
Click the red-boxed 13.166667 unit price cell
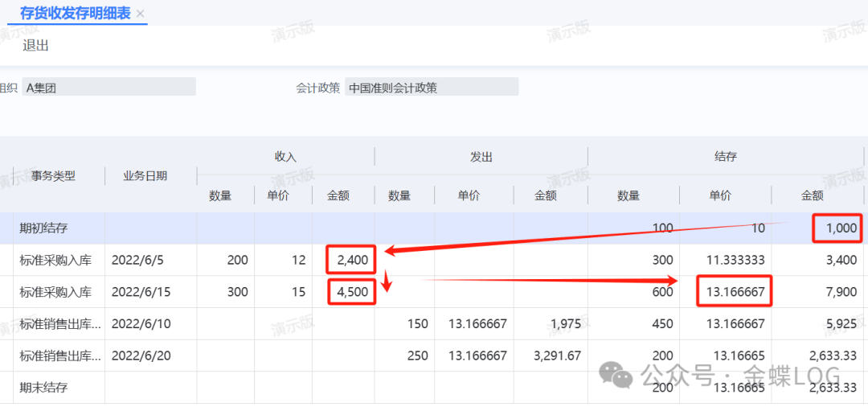pyautogui.click(x=734, y=292)
